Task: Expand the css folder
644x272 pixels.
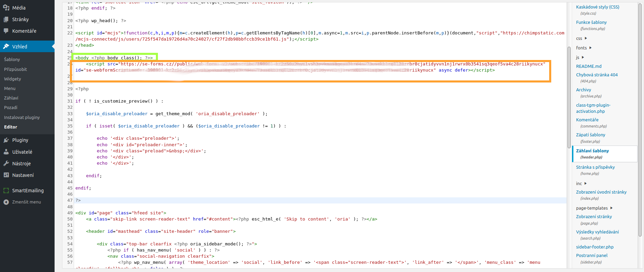Action: click(x=581, y=39)
